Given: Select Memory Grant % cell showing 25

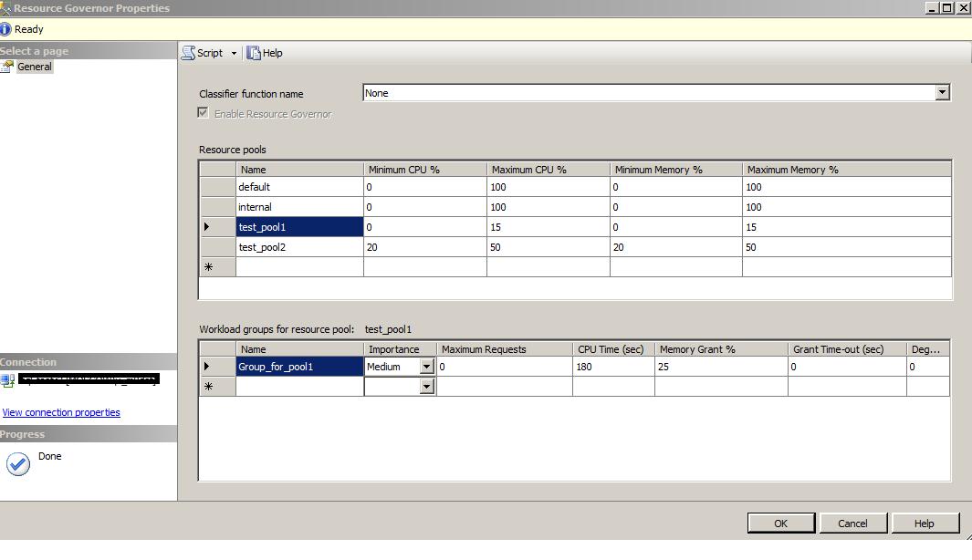Looking at the screenshot, I should pos(720,367).
